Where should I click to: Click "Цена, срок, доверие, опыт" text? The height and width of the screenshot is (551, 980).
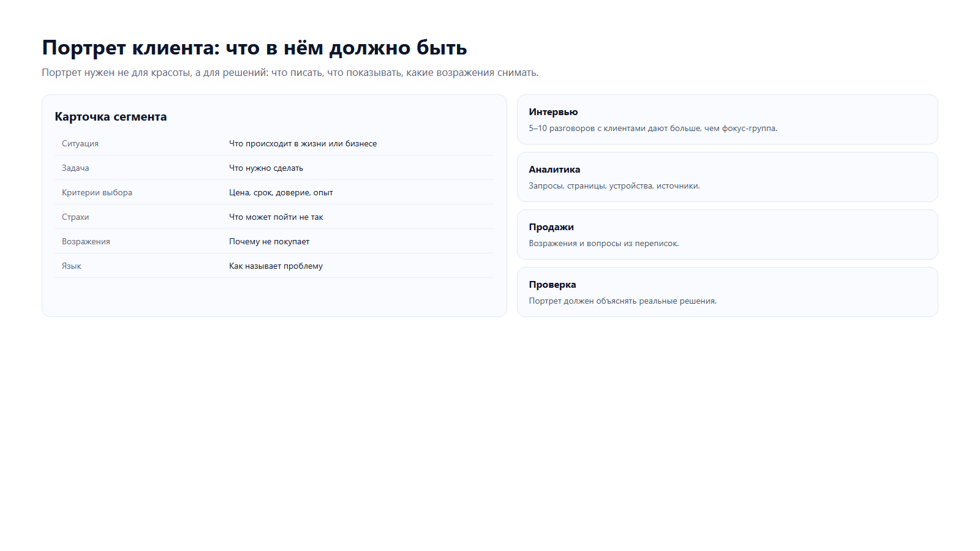coord(281,192)
